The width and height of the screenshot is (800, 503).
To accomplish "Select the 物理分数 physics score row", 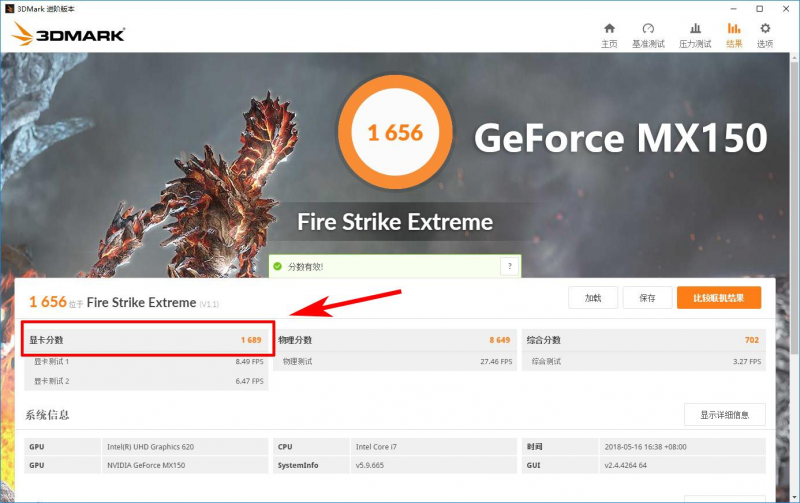I will coord(394,340).
